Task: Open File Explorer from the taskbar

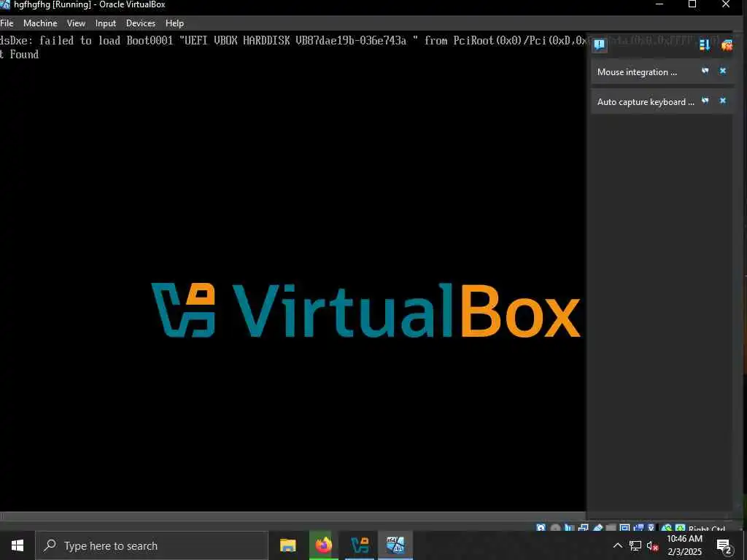Action: (287, 545)
